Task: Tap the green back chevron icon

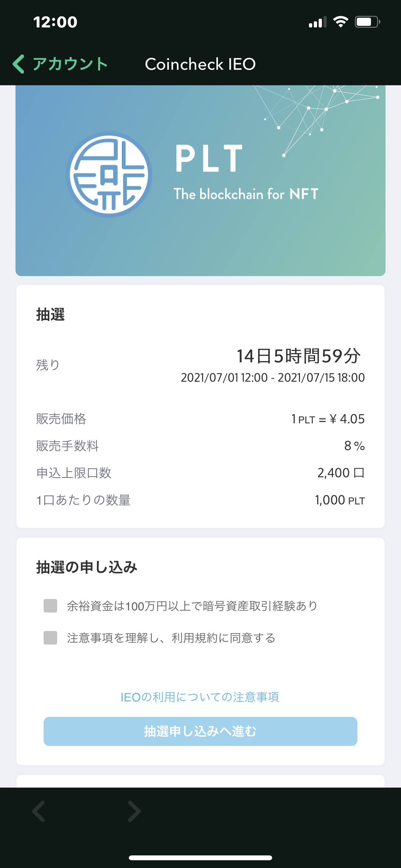Action: [19, 64]
